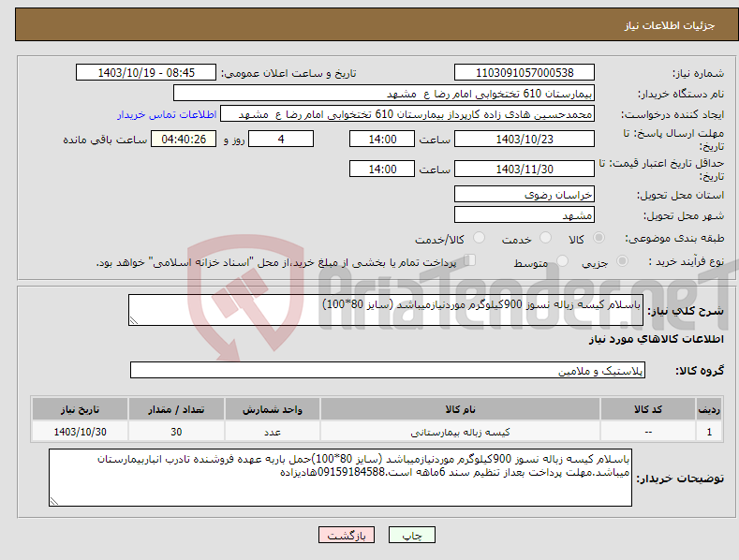Click the کد کالا column header
This screenshot has height=560, width=739.
tap(648, 409)
